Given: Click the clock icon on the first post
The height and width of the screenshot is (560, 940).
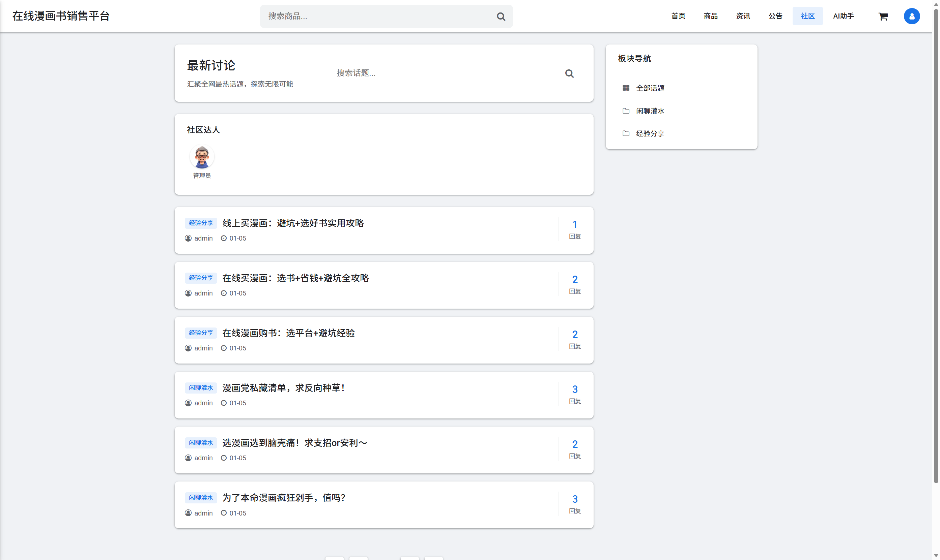Looking at the screenshot, I should coord(224,238).
